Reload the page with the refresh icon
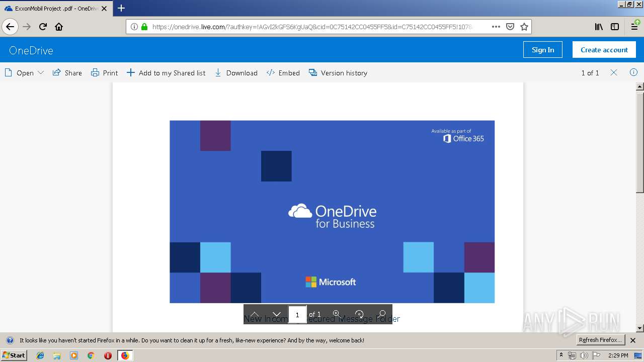644x362 pixels. click(x=43, y=27)
